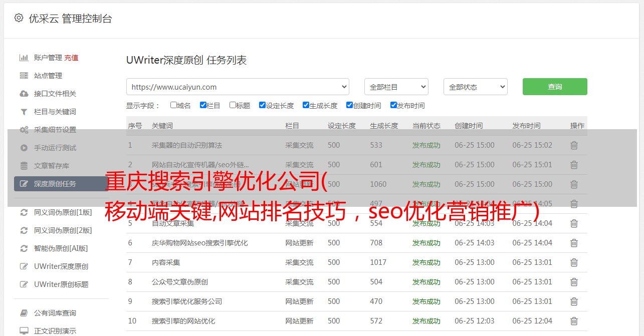Click the 同义词伪原创[2版] refresh icon
The image size is (644, 336).
pyautogui.click(x=24, y=230)
